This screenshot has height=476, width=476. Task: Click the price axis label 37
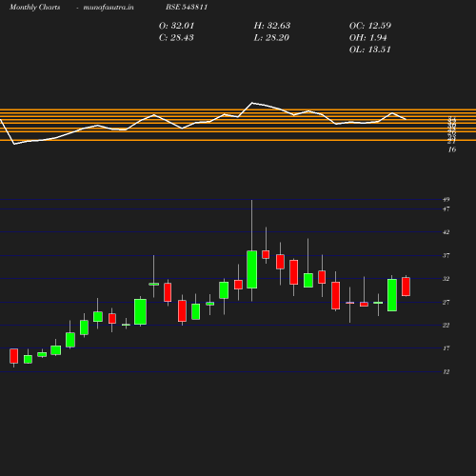click(x=446, y=255)
